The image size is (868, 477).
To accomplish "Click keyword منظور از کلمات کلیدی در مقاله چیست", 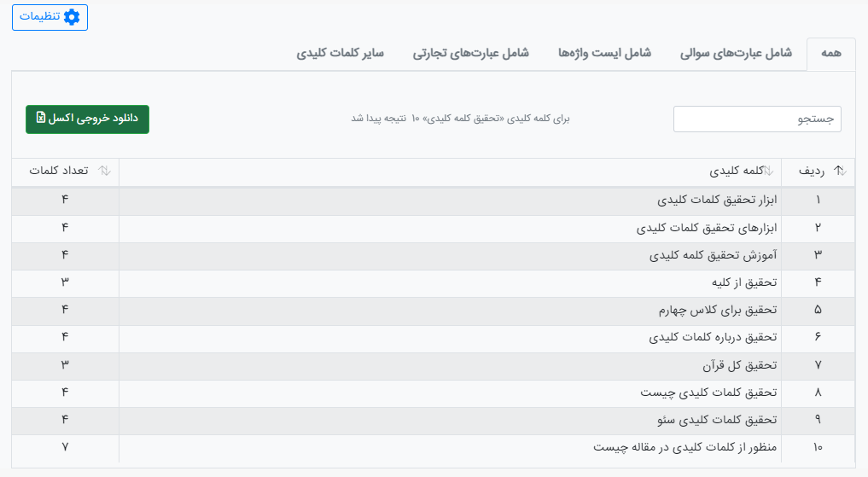I will pyautogui.click(x=684, y=447).
